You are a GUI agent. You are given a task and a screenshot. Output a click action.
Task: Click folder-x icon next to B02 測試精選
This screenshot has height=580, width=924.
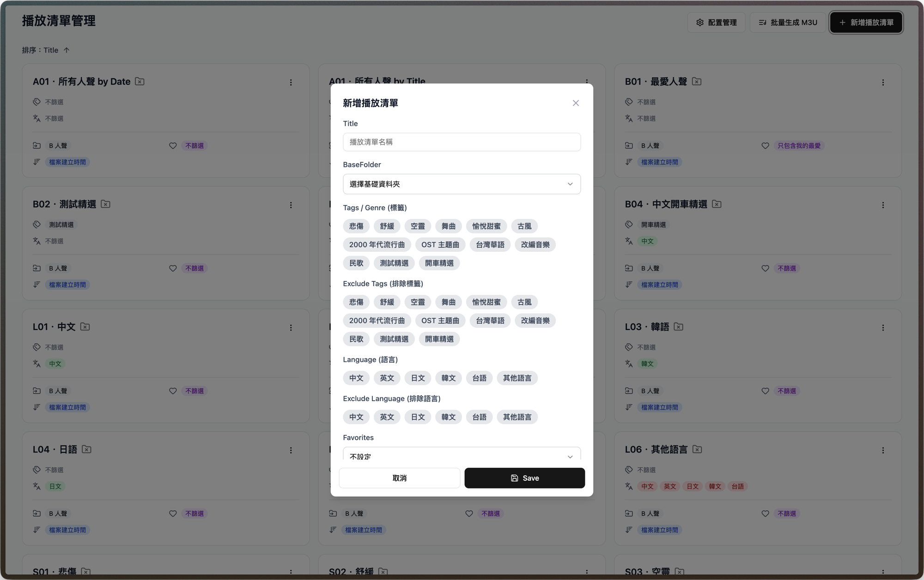click(105, 204)
